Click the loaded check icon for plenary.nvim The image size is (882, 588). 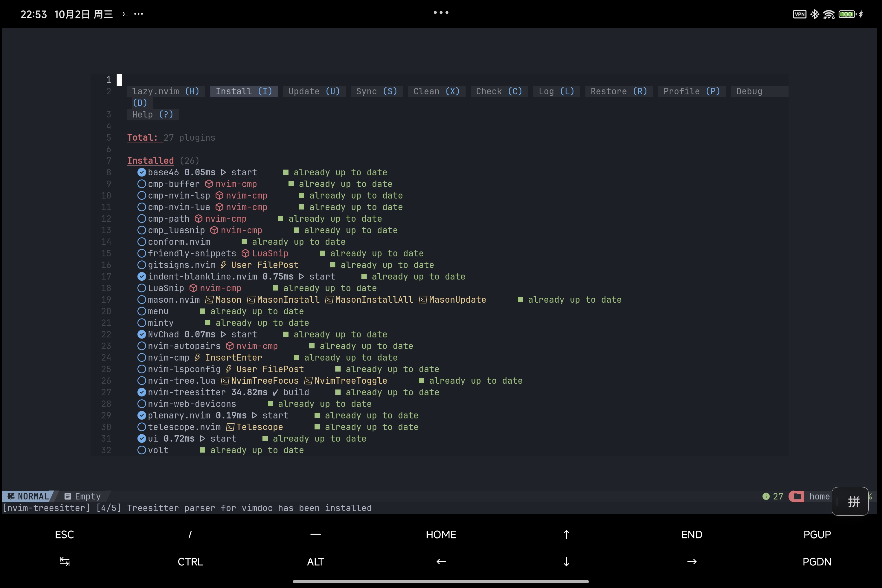click(142, 415)
